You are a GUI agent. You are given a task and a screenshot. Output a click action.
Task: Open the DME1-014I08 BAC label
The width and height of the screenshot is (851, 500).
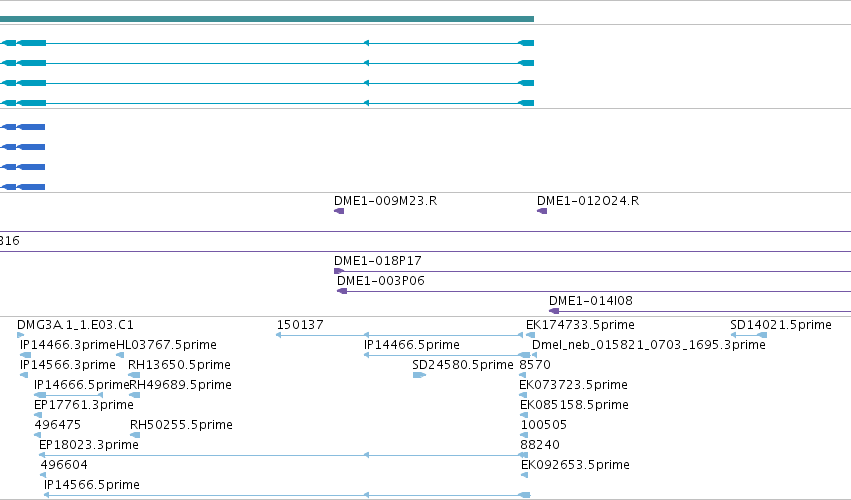point(590,301)
